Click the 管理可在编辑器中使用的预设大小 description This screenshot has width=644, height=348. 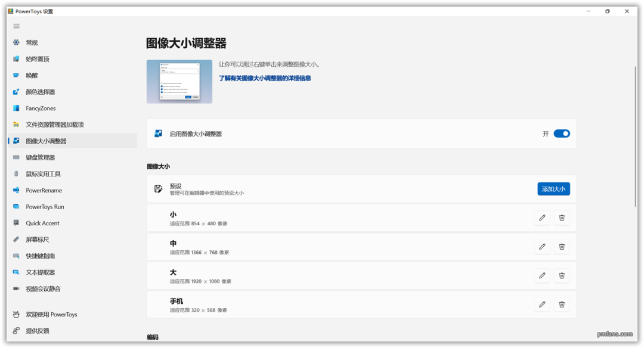(x=206, y=193)
